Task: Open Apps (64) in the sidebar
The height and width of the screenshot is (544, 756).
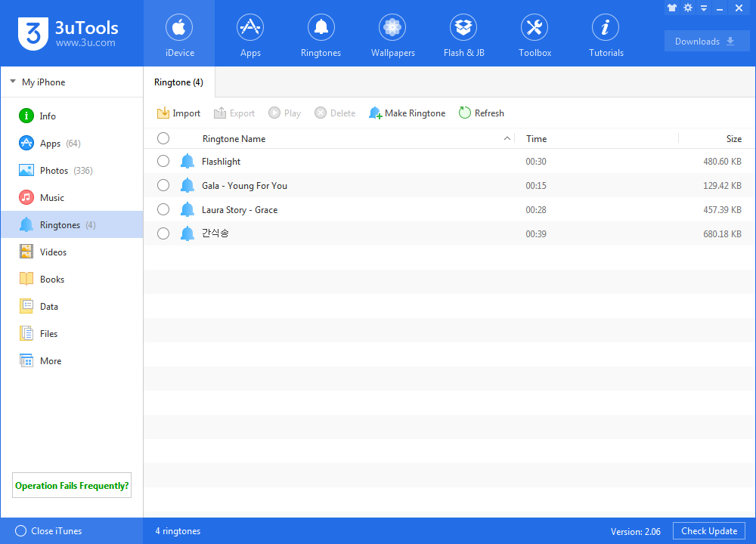Action: pos(73,143)
